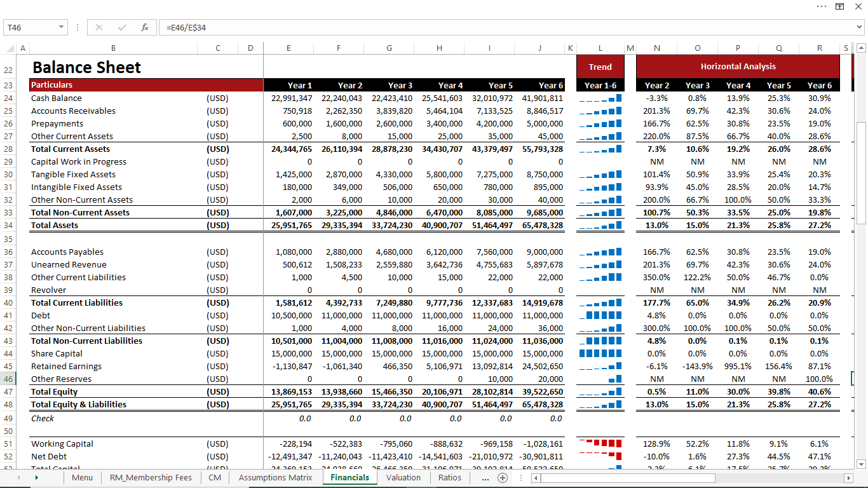Select column R via its header
868x488 pixels.
point(819,48)
